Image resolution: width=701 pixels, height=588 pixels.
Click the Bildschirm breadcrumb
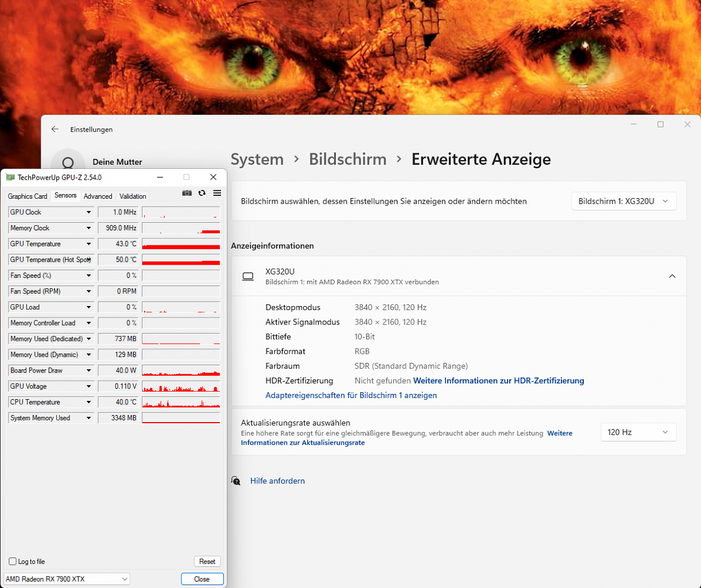(x=348, y=159)
